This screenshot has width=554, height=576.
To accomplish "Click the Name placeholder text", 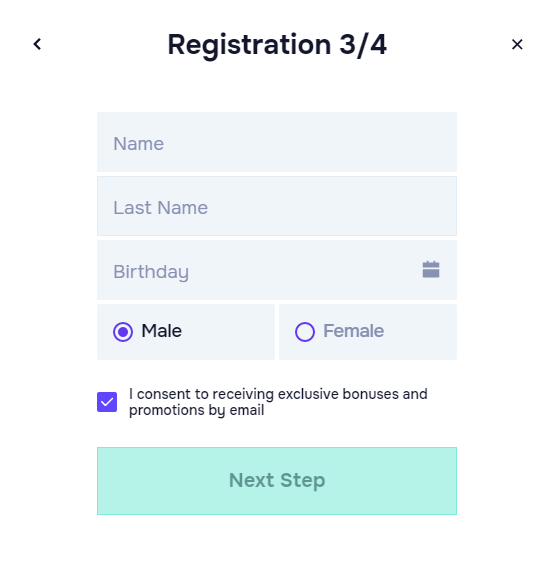I will point(138,144).
